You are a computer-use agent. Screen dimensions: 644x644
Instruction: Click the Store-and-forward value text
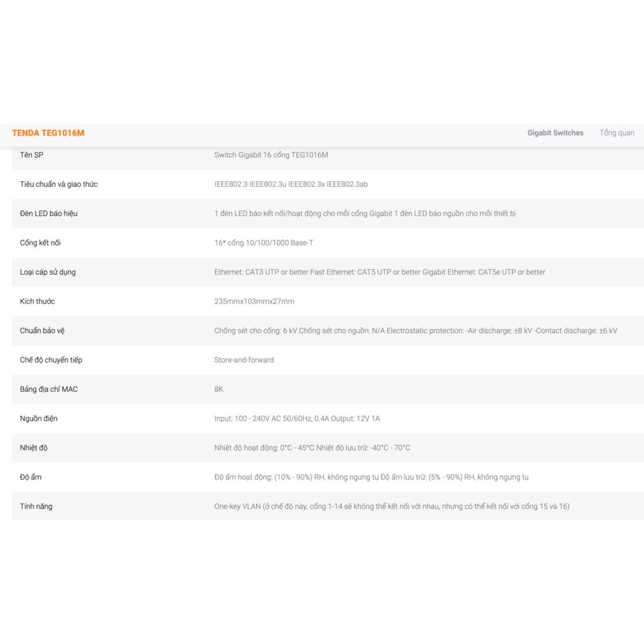click(244, 360)
